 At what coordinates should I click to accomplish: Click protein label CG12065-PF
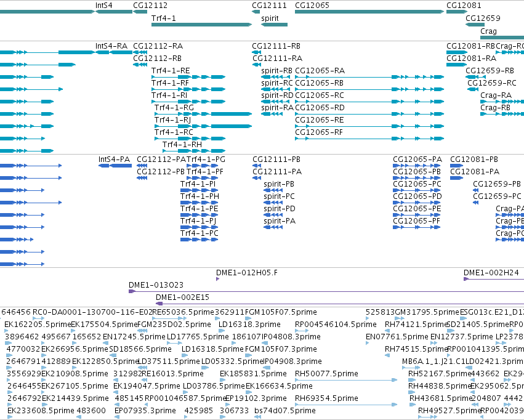[416, 221]
